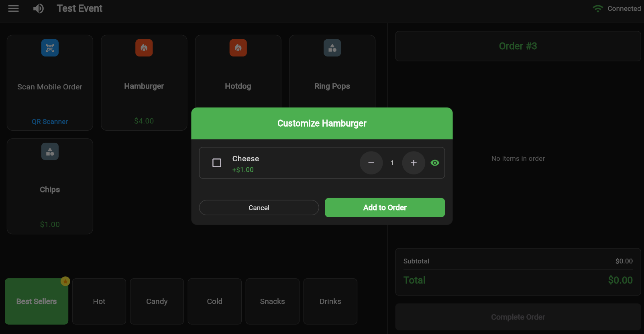Click the Hamburger item name
The width and height of the screenshot is (644, 334).
click(x=144, y=86)
